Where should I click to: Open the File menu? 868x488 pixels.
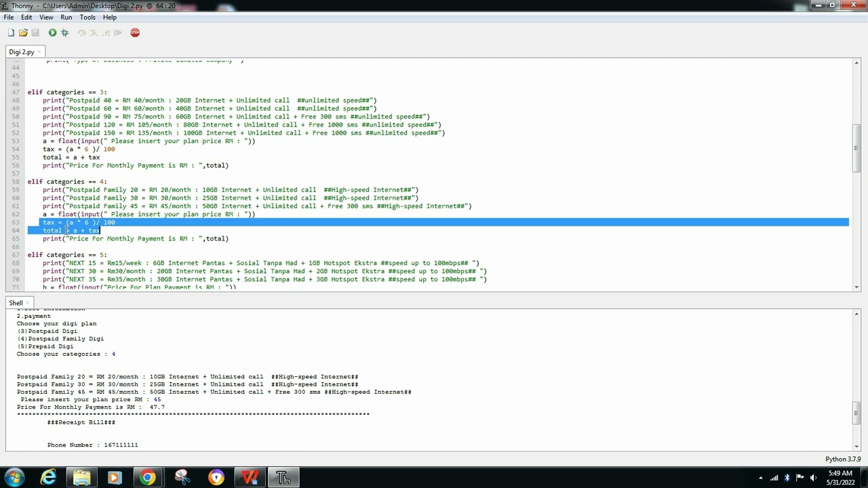pos(9,17)
